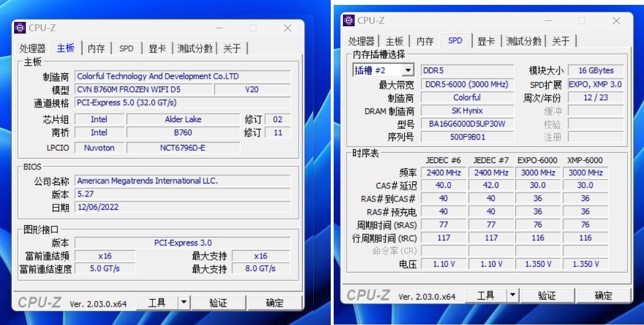
Task: Click the memory type field 'DDR5'
Action: pyautogui.click(x=467, y=71)
